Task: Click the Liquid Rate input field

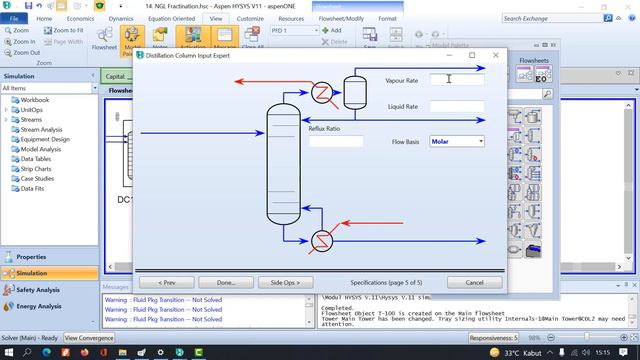Action: tap(457, 107)
